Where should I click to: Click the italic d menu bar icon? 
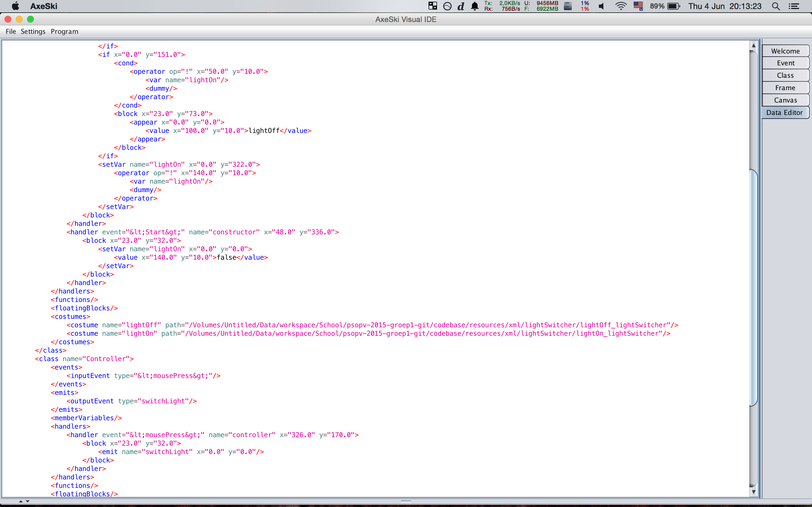461,6
